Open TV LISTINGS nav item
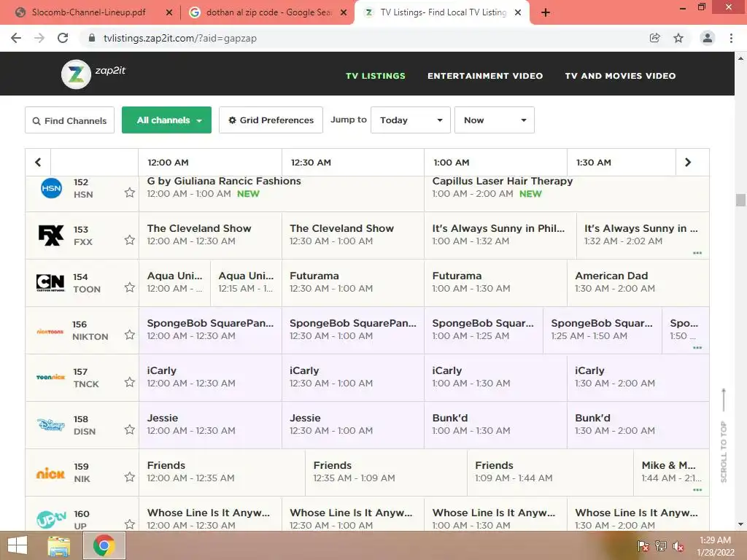The height and width of the screenshot is (560, 747). click(x=376, y=76)
